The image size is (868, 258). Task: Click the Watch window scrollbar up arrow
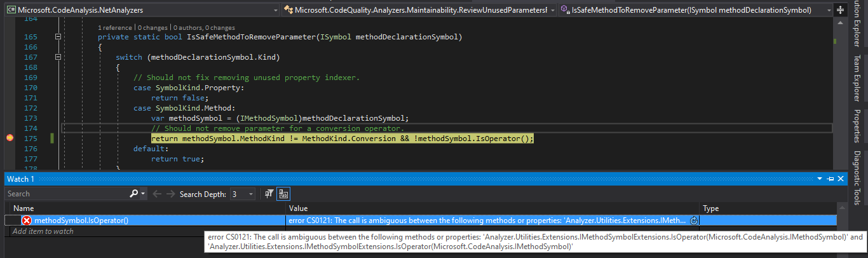pos(842,208)
